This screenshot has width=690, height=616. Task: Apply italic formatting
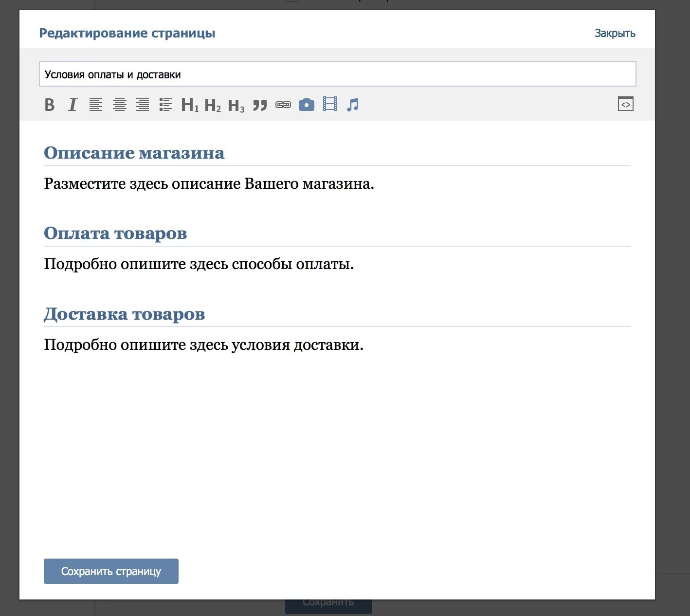tap(73, 105)
